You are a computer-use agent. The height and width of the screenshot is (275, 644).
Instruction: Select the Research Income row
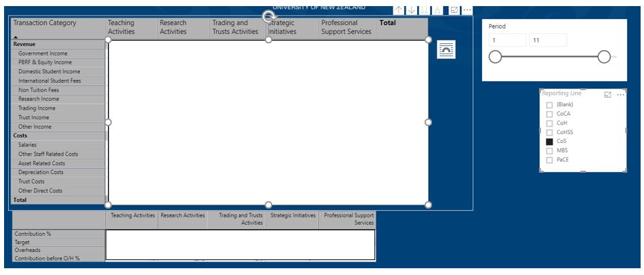pos(58,99)
